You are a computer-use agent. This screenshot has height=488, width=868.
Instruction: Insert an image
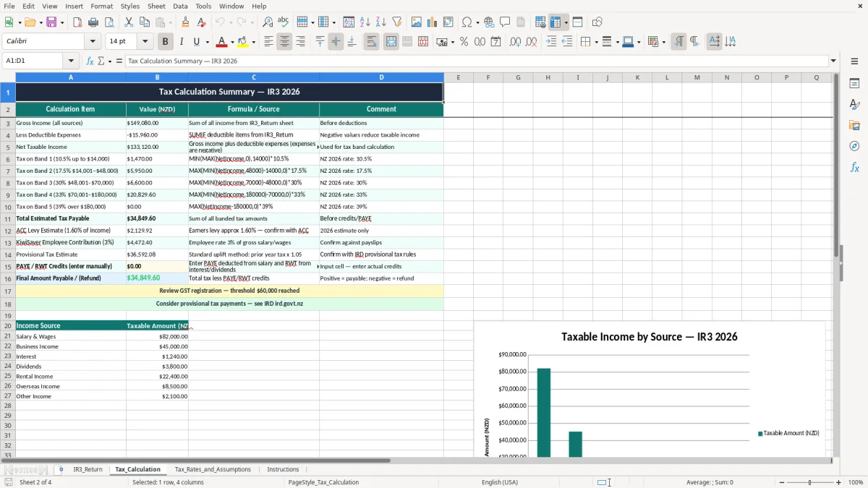tap(417, 22)
